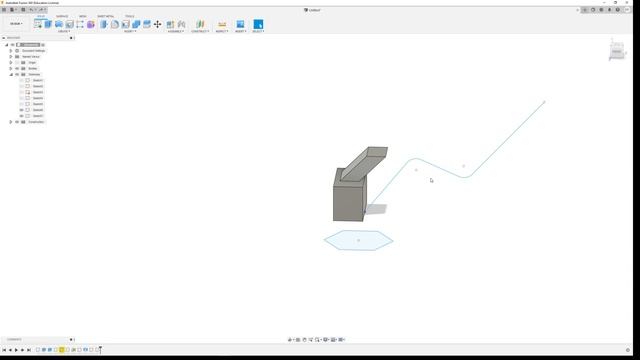Switch to the Tools tab
Viewport: 640px width, 360px height.
coord(129,16)
